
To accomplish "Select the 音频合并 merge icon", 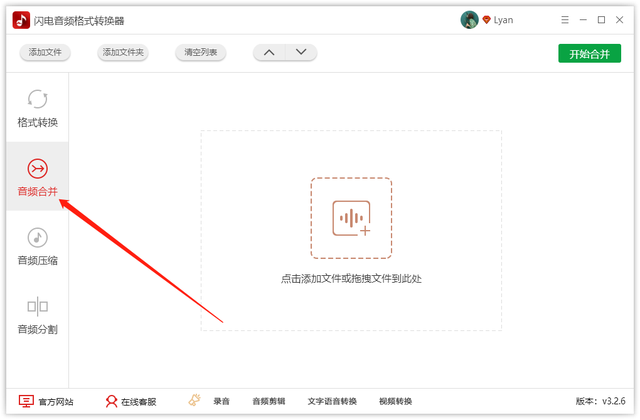I will (38, 168).
